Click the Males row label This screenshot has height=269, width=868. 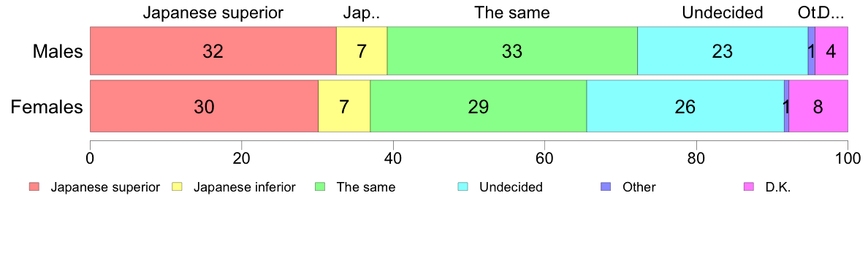(58, 51)
